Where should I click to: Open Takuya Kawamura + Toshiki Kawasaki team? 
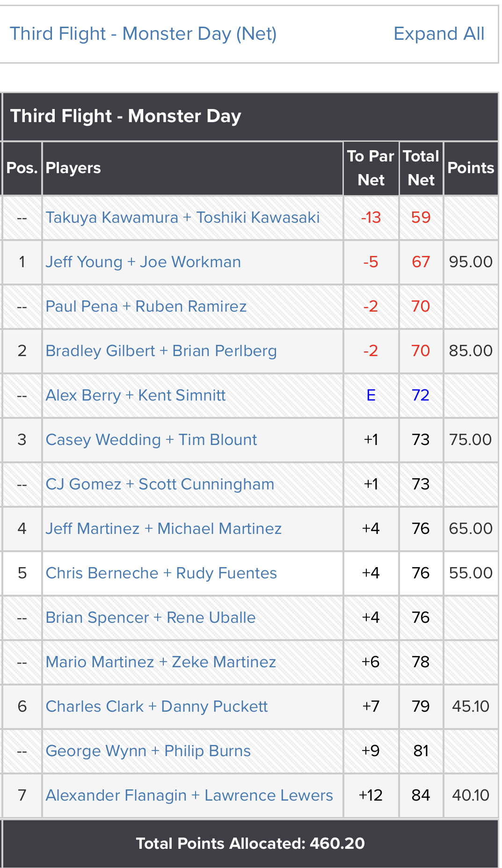point(182,218)
